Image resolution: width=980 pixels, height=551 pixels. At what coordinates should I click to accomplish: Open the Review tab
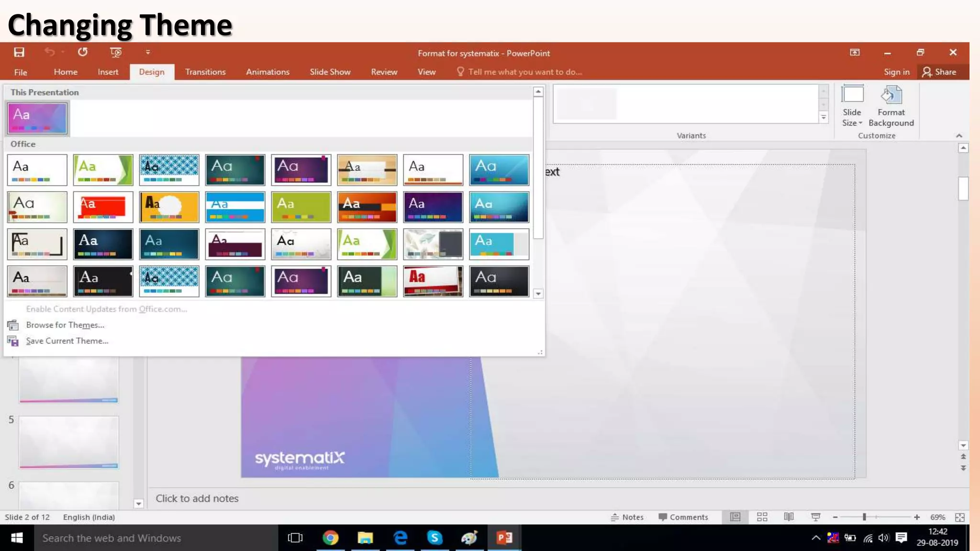pyautogui.click(x=384, y=72)
